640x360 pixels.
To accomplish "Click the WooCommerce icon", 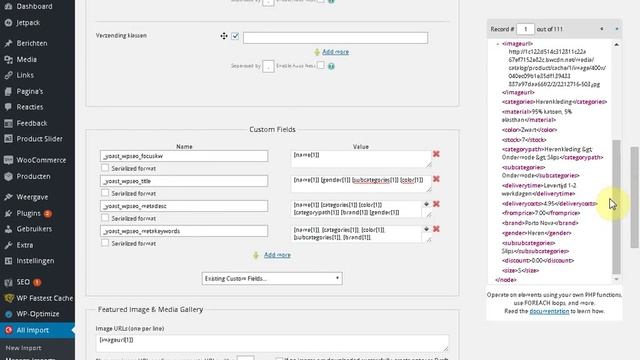I will click(x=8, y=160).
